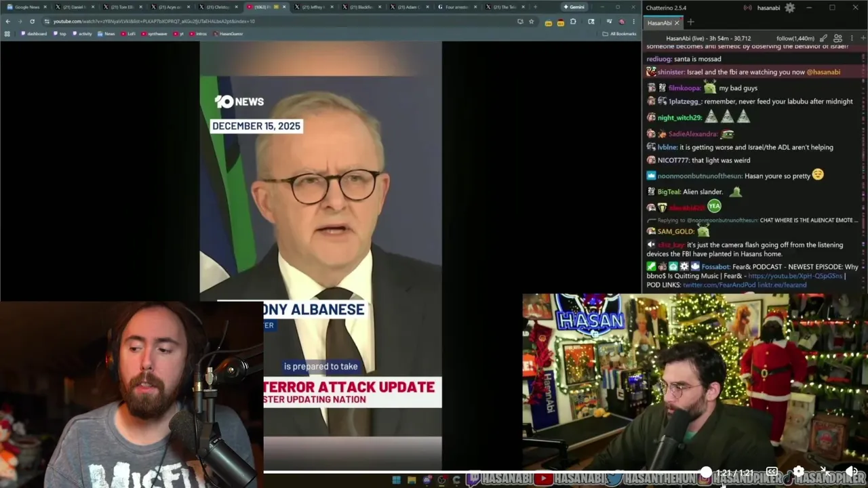Open the Chatterino viewer list icon
Viewport: 868px width, 488px height.
(x=837, y=39)
